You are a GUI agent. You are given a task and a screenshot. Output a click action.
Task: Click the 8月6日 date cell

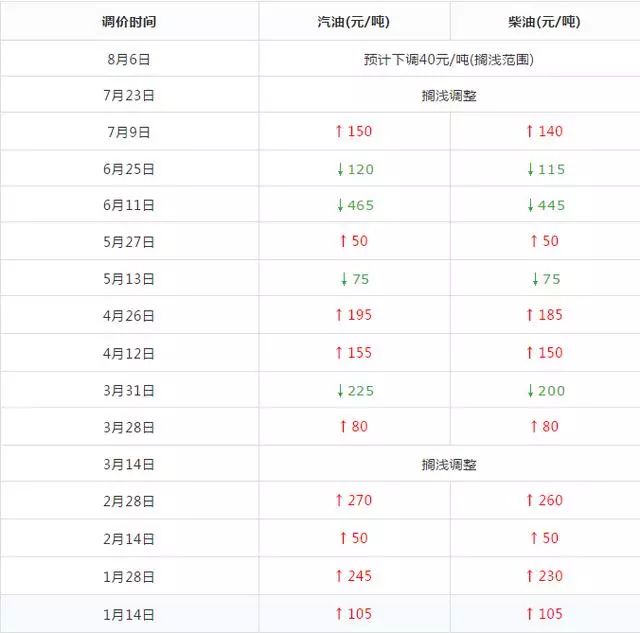[129, 59]
